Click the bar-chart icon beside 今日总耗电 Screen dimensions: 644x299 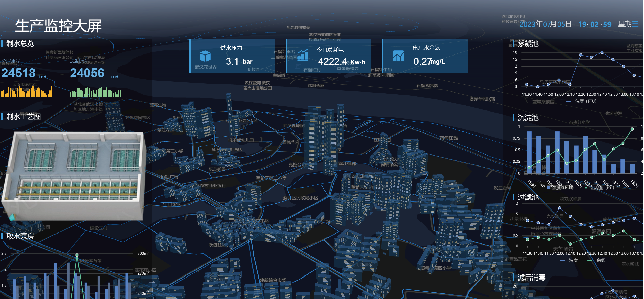(303, 55)
